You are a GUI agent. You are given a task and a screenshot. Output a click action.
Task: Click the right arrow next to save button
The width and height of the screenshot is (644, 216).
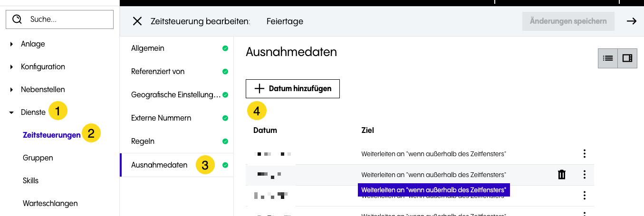coord(631,21)
